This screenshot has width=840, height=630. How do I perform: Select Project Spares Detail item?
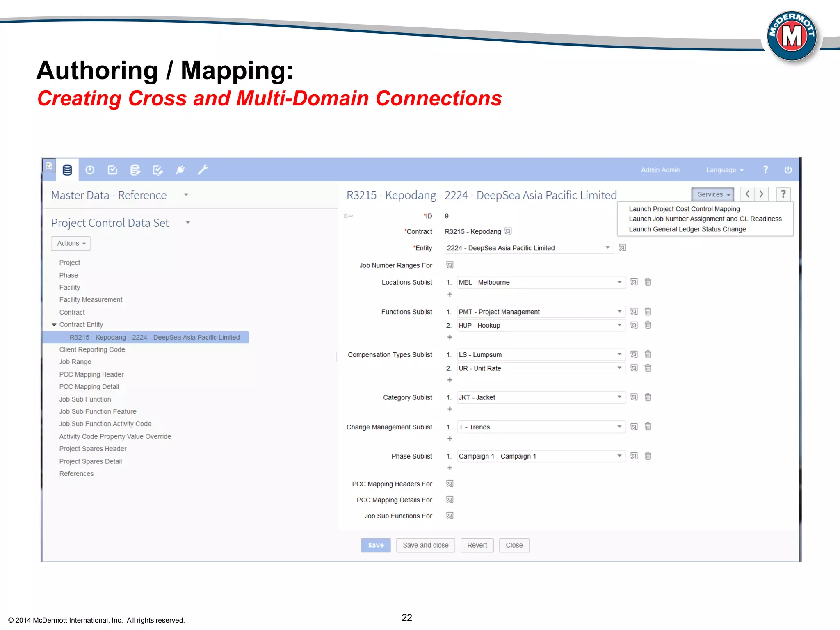91,461
